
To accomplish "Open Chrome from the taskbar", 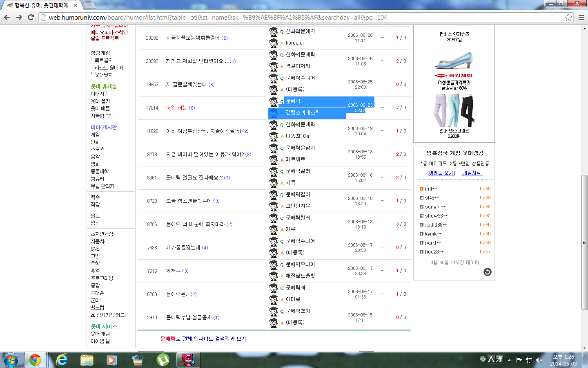I will (35, 360).
